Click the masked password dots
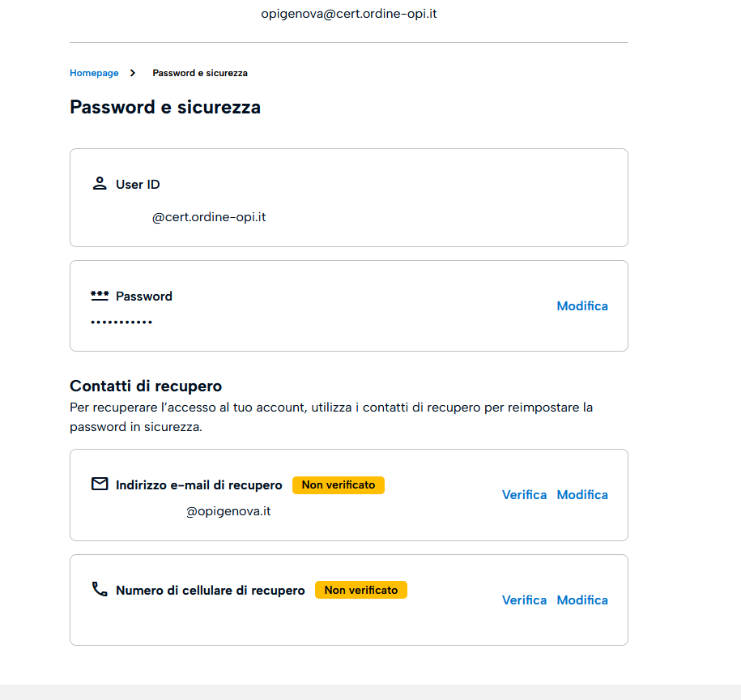This screenshot has height=700, width=741. [x=121, y=322]
